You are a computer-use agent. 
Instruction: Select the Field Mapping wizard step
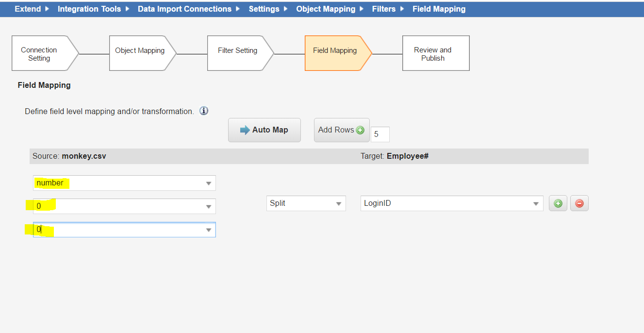tap(335, 50)
